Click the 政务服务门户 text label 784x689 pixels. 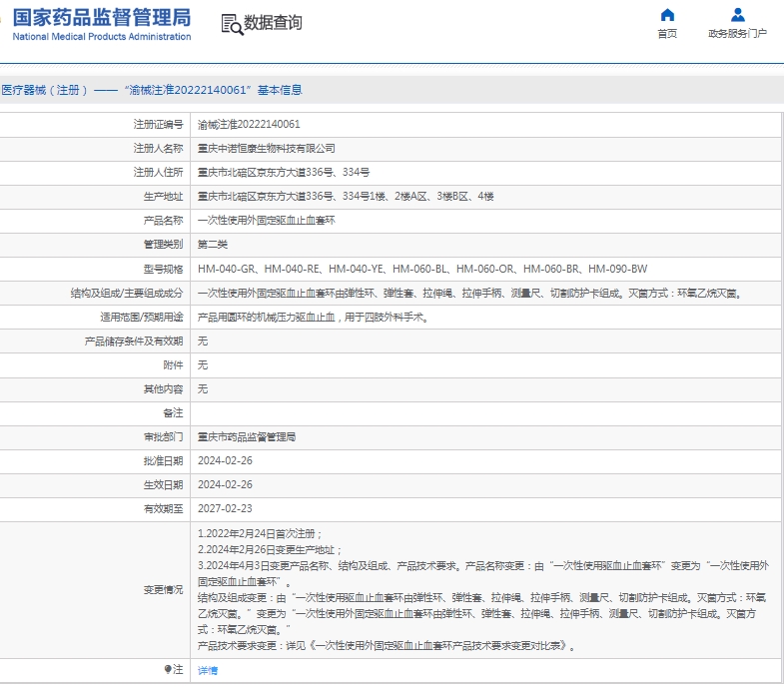pos(737,34)
